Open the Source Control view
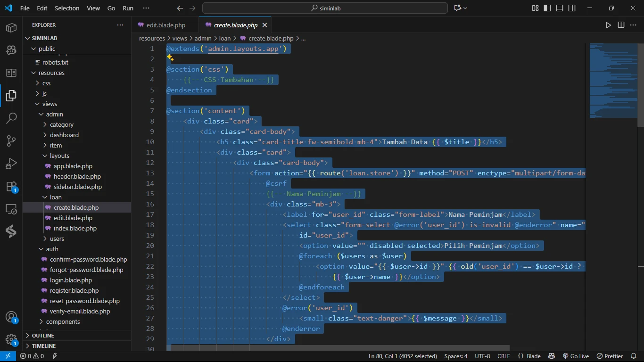The height and width of the screenshot is (362, 644). click(x=11, y=140)
